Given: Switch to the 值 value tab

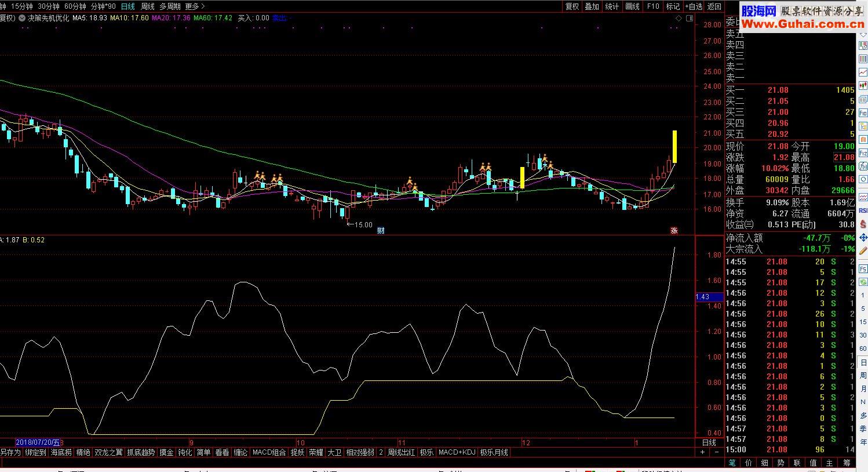Looking at the screenshot, I should (x=814, y=463).
